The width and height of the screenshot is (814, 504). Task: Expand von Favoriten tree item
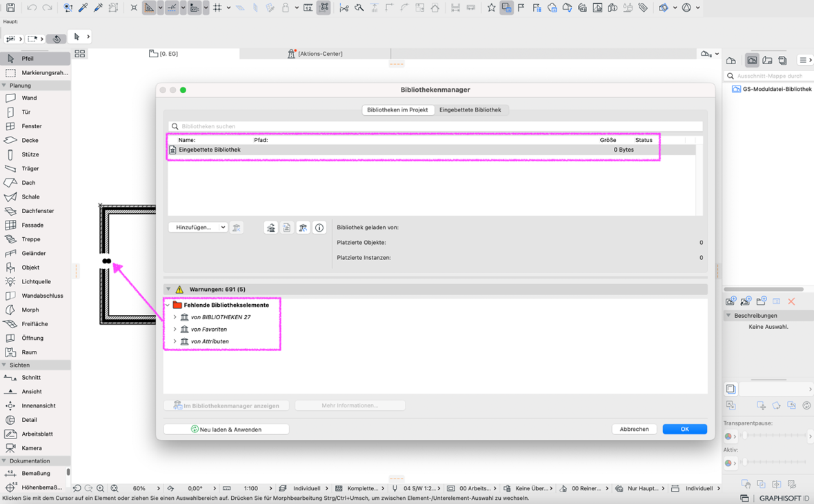pos(175,330)
